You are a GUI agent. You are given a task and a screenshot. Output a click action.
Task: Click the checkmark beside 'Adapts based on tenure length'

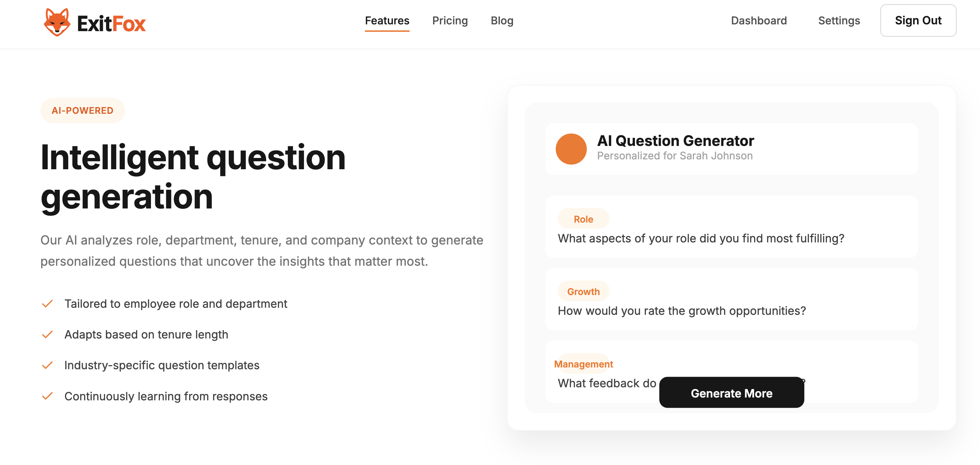tap(48, 334)
